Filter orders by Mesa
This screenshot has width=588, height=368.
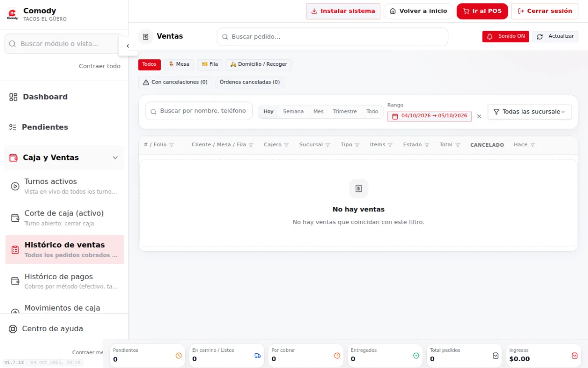click(x=179, y=65)
